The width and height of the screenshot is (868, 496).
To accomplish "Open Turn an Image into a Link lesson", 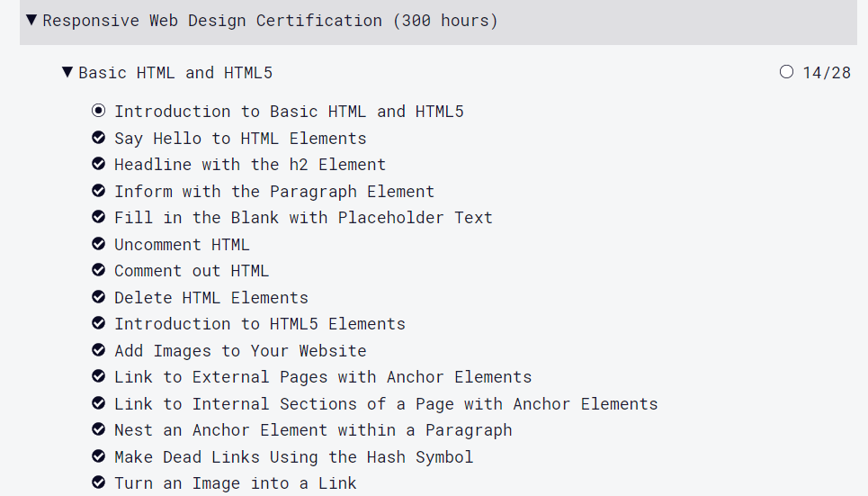I will click(236, 483).
